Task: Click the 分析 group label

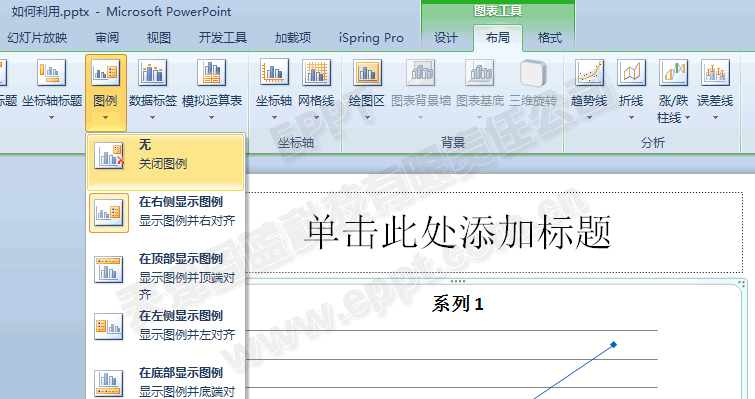Action: (652, 142)
